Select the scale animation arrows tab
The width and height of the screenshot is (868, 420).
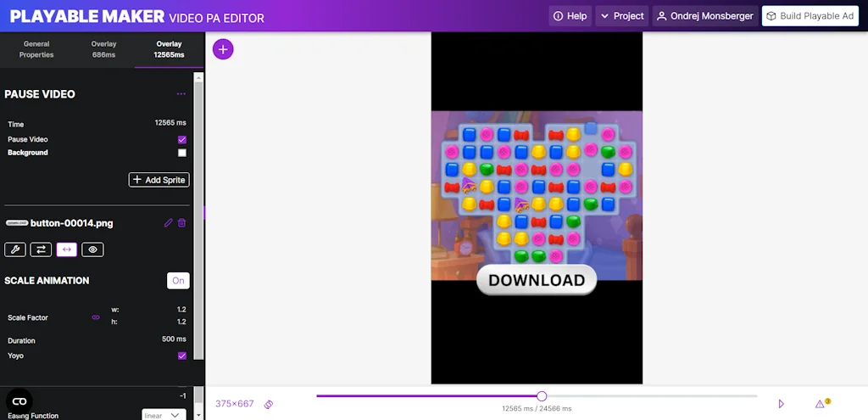(x=66, y=249)
